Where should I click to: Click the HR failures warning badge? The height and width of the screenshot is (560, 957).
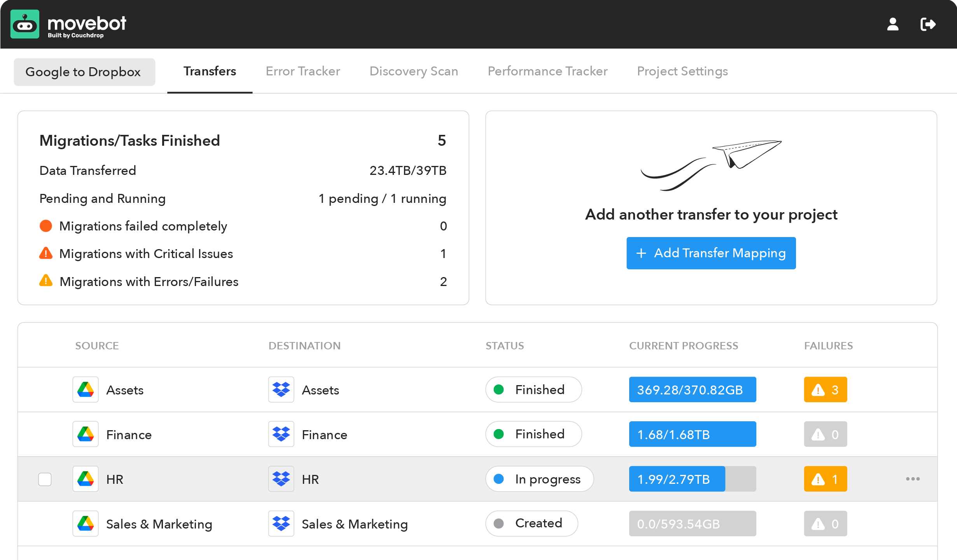(x=825, y=479)
